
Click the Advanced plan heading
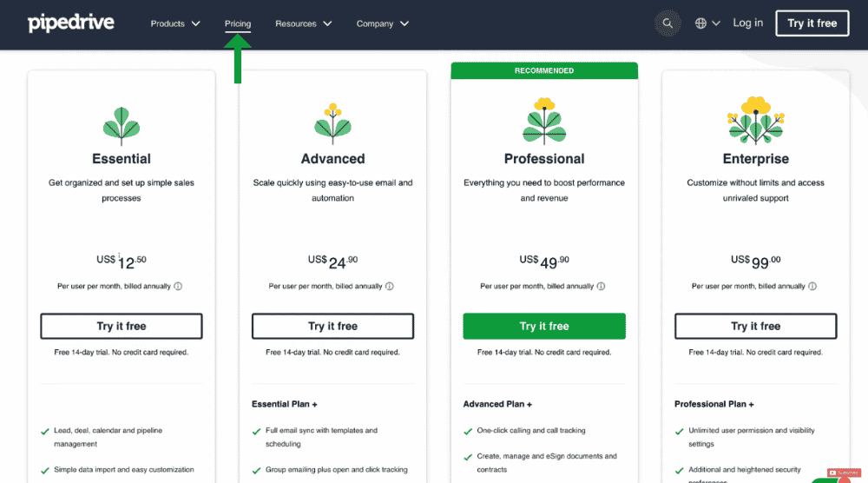pyautogui.click(x=332, y=159)
